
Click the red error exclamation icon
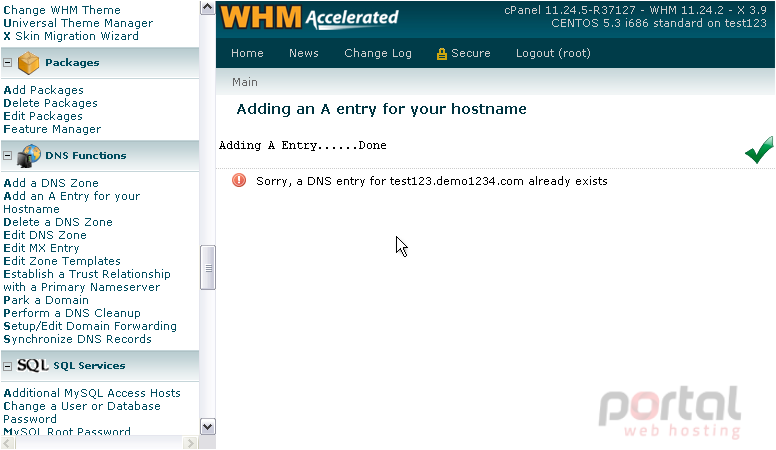(x=239, y=180)
